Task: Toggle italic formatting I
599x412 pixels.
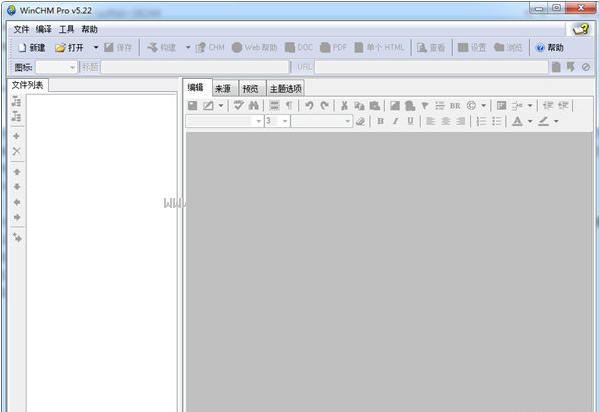Action: pos(395,121)
